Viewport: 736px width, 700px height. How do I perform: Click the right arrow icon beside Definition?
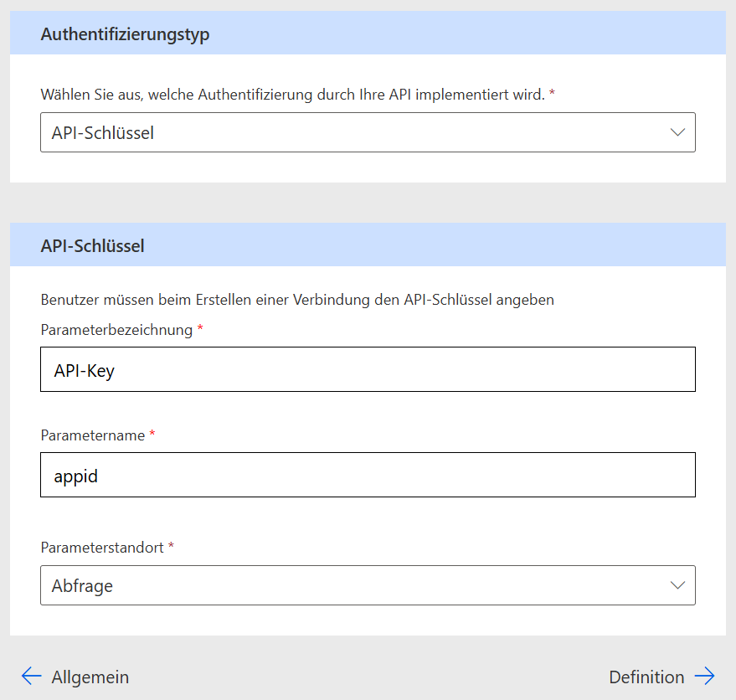click(x=704, y=677)
